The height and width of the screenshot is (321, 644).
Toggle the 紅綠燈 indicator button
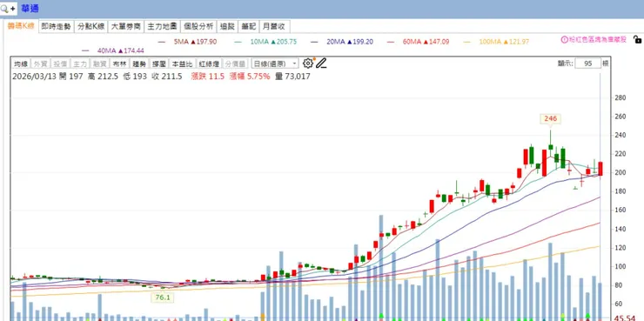pos(210,64)
